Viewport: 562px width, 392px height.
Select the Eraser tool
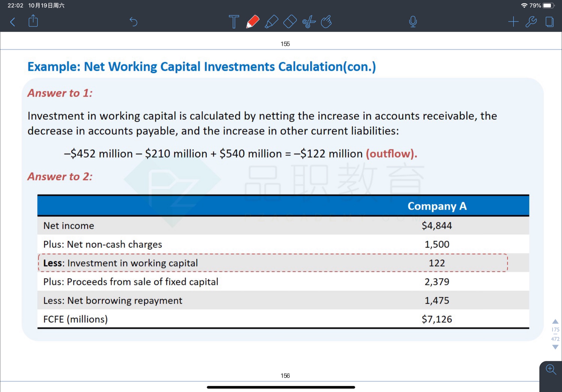(x=290, y=21)
